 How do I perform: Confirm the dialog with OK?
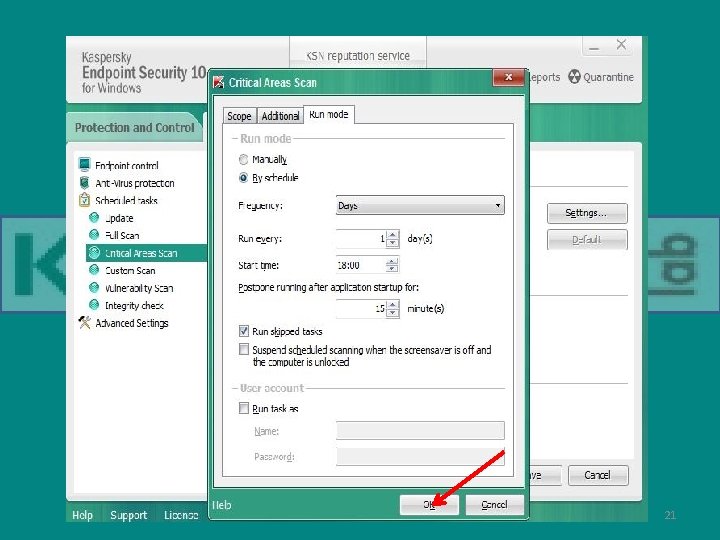pos(429,505)
